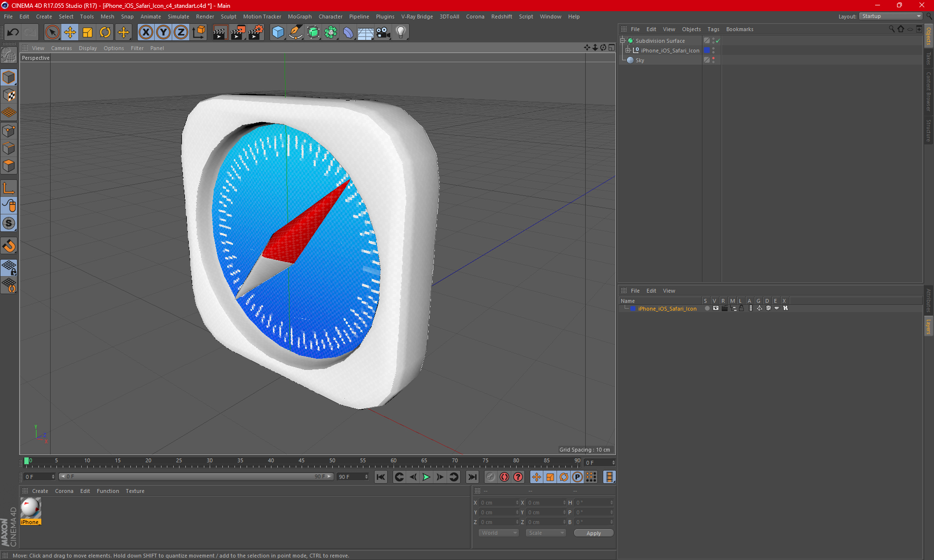The image size is (934, 560).
Task: Open the deformer objects icon
Action: pos(348,33)
